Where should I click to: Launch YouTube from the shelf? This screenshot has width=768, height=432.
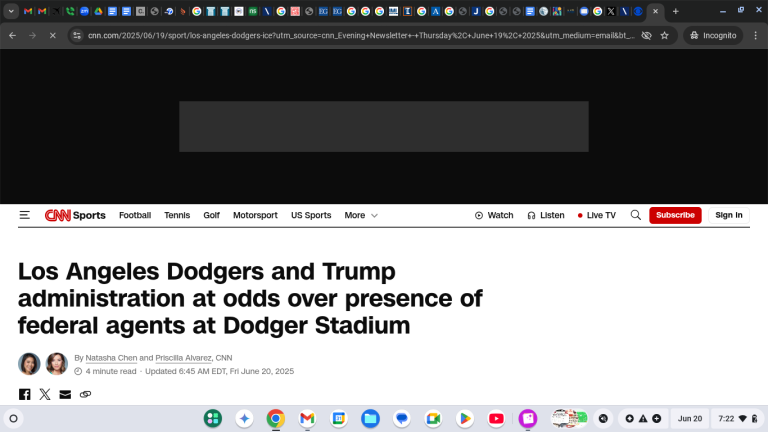point(496,419)
